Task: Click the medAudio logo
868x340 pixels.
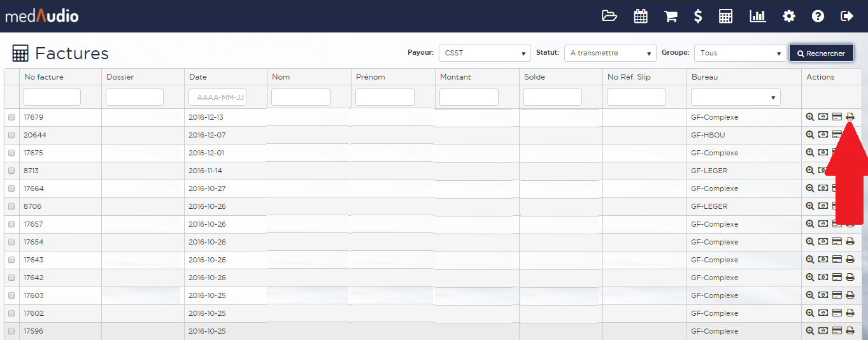Action: 42,16
